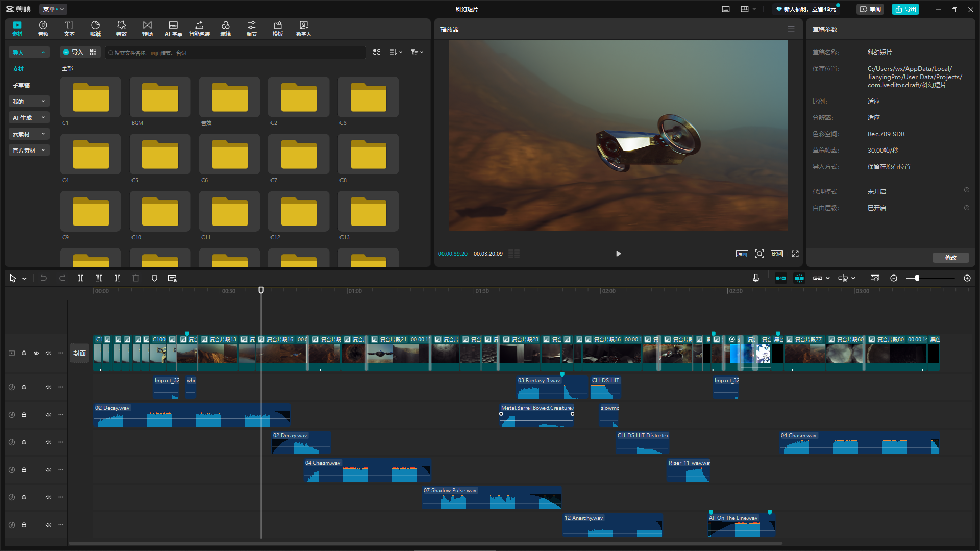This screenshot has width=980, height=551.
Task: Expand the 云素材 sidebar section
Action: [x=29, y=134]
